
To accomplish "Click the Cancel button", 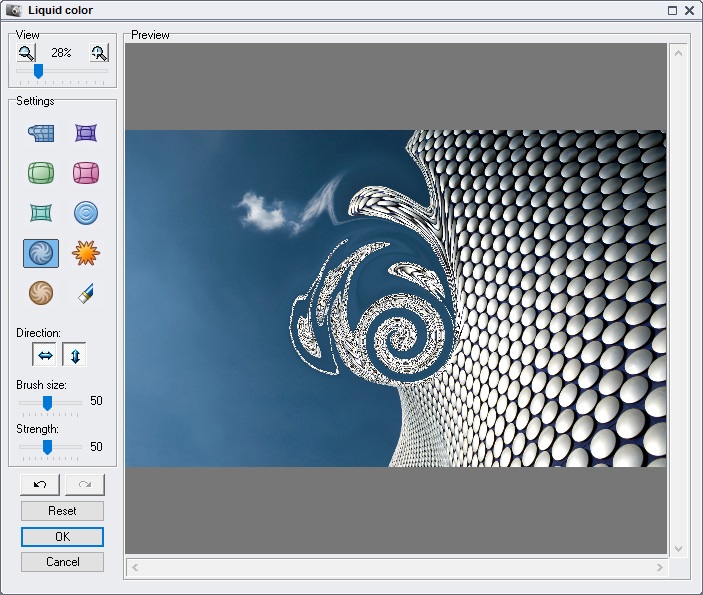I will click(x=62, y=562).
